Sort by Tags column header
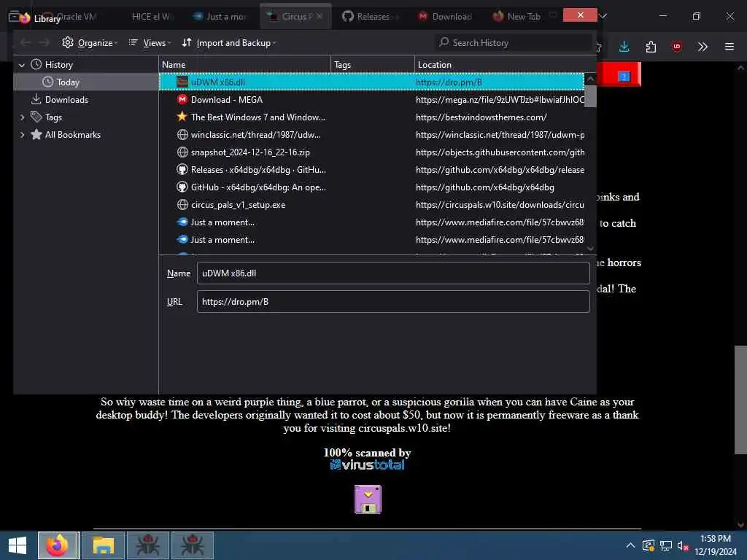Screen dimensions: 747x560 point(373,64)
